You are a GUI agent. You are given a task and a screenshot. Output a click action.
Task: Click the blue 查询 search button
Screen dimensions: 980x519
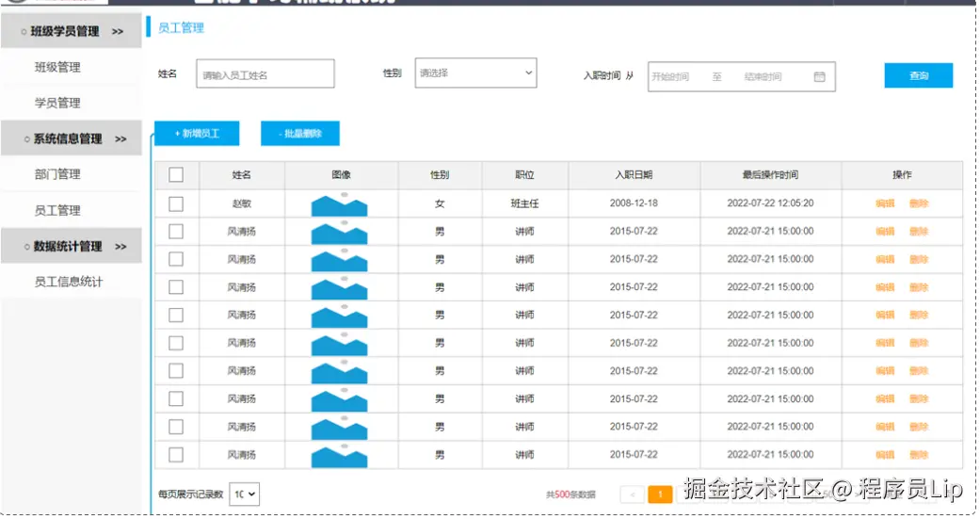click(x=919, y=75)
